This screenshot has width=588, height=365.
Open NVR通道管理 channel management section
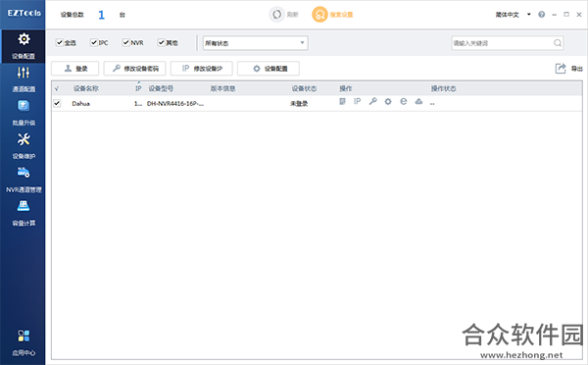pos(24,180)
